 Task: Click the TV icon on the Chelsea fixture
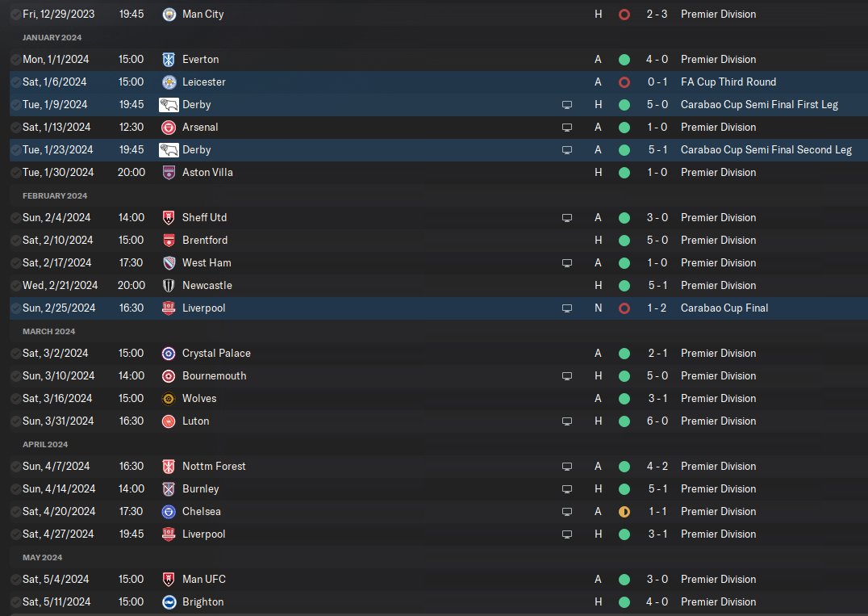[x=567, y=512]
